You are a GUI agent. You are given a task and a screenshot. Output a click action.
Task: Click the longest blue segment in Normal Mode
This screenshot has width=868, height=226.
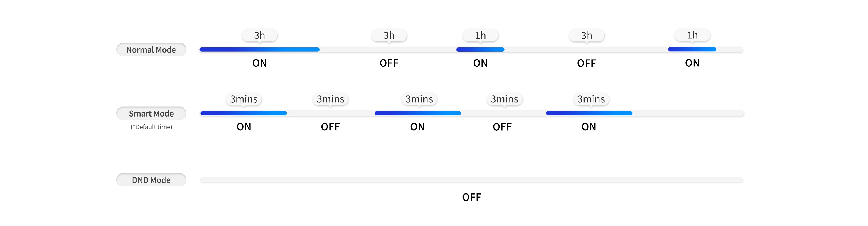(x=260, y=50)
